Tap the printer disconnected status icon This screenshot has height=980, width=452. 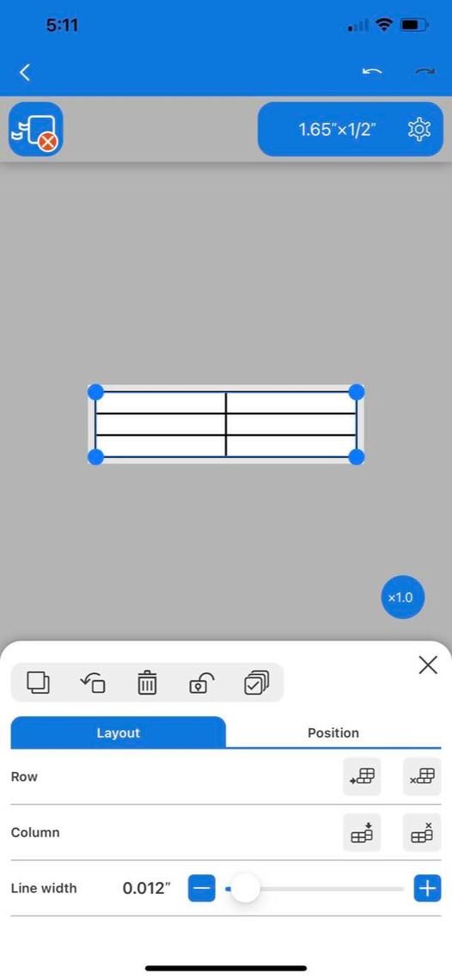pyautogui.click(x=36, y=129)
